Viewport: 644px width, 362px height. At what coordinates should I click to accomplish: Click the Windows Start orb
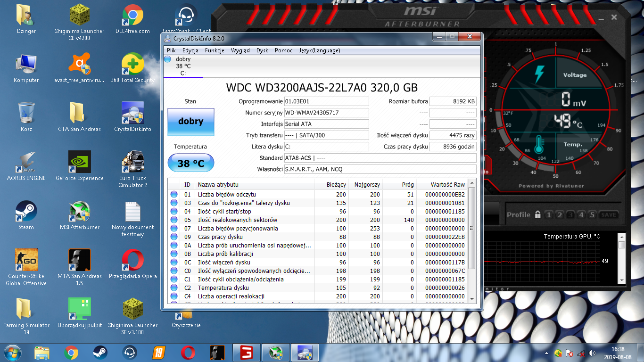coord(13,353)
